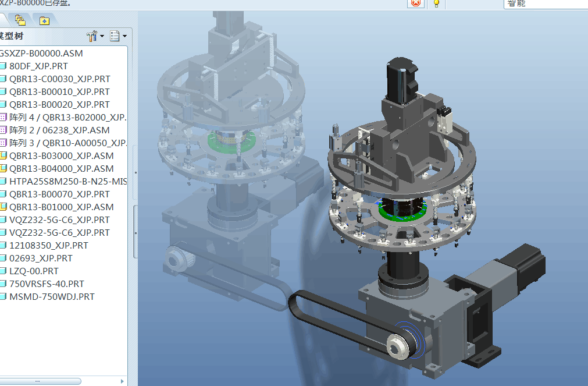Select pattern 阵列 4 / QBR13-B02000_XJP
The width and height of the screenshot is (588, 386).
coord(68,117)
